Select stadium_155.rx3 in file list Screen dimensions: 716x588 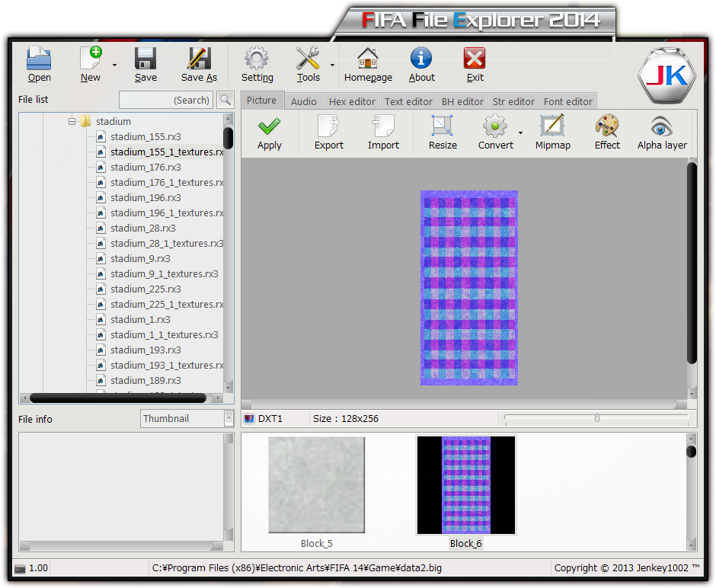point(145,136)
